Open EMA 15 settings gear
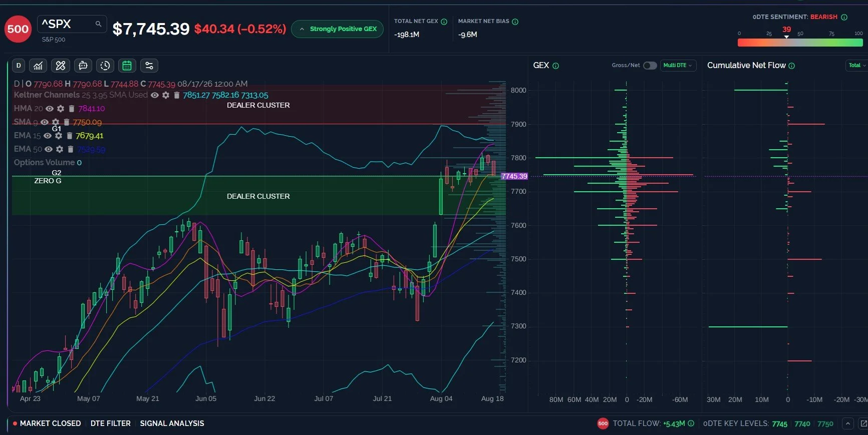868x435 pixels. [59, 136]
